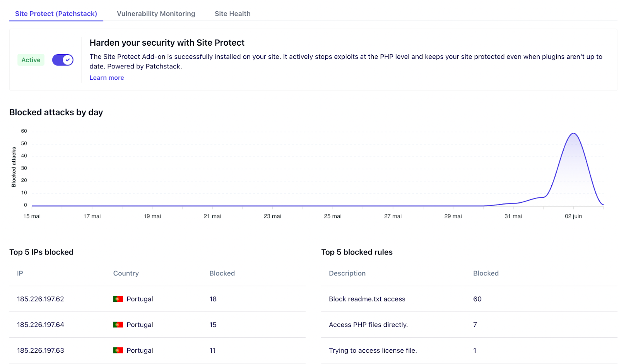Open the Site Health tab
This screenshot has width=619, height=364.
(233, 14)
